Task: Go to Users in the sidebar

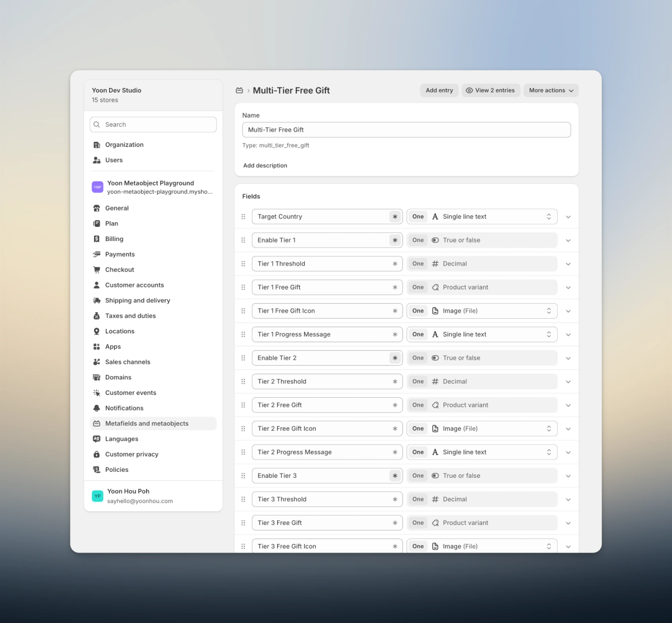Action: [x=153, y=160]
